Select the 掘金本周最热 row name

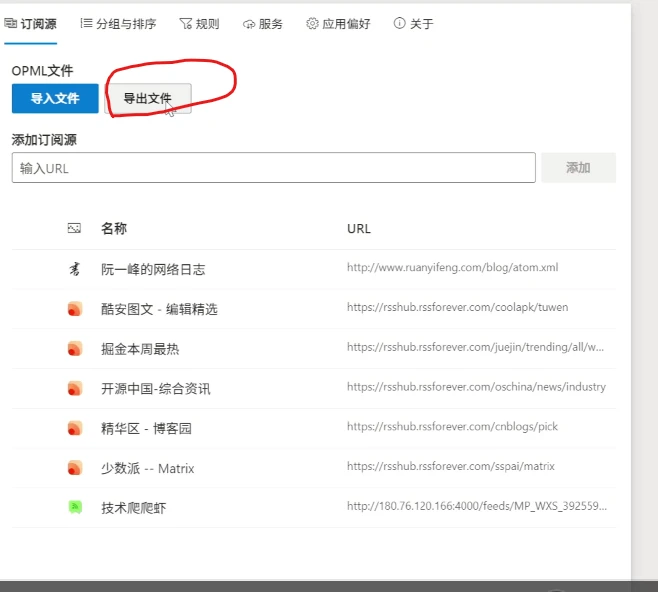140,349
